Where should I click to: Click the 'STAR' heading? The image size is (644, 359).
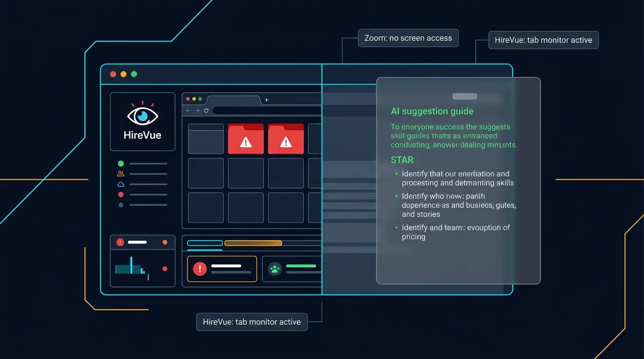402,160
